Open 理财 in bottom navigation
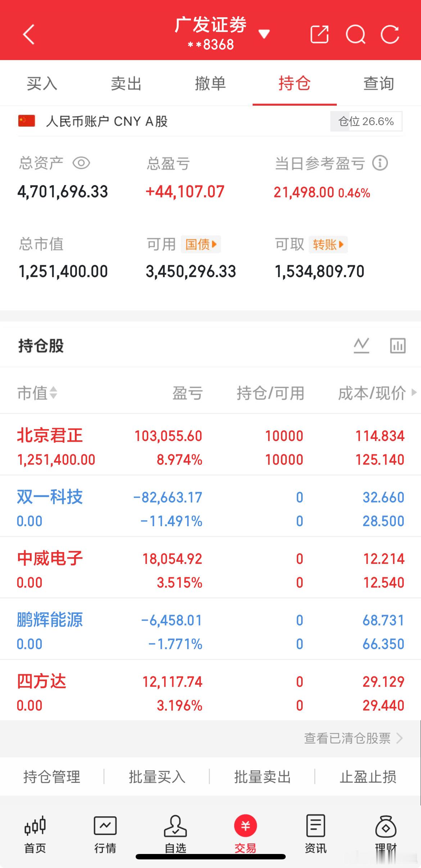 pyautogui.click(x=386, y=833)
